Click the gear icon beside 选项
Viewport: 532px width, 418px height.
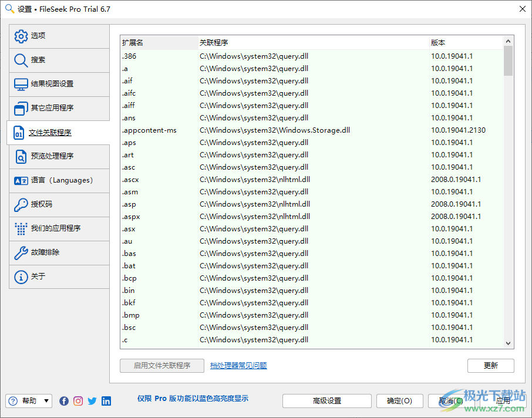[21, 36]
